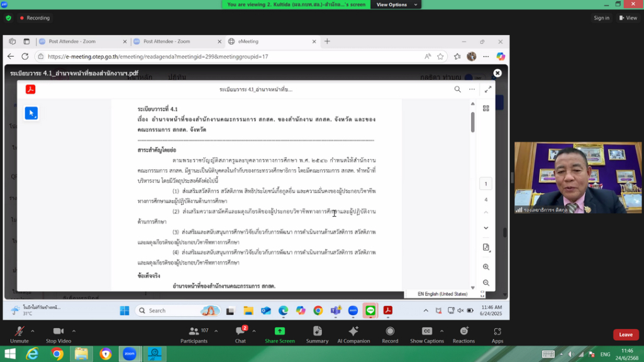Screen dimensions: 644x362
Task: Open Windows Start button on local taskbar
Action: 10,354
